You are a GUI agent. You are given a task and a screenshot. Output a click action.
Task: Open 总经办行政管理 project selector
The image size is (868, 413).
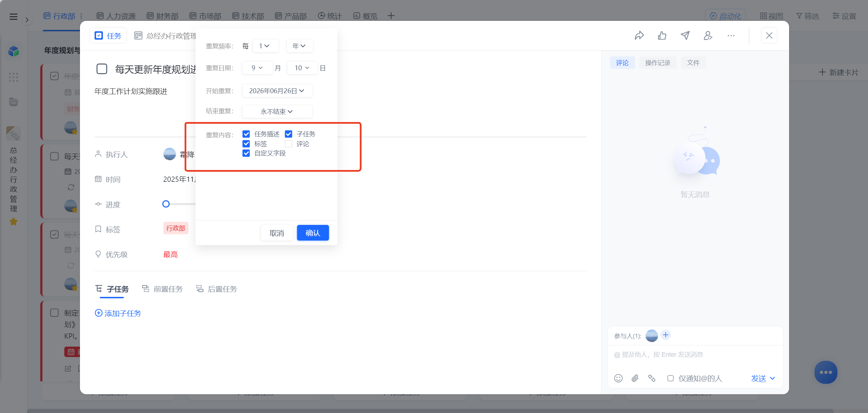coord(165,35)
